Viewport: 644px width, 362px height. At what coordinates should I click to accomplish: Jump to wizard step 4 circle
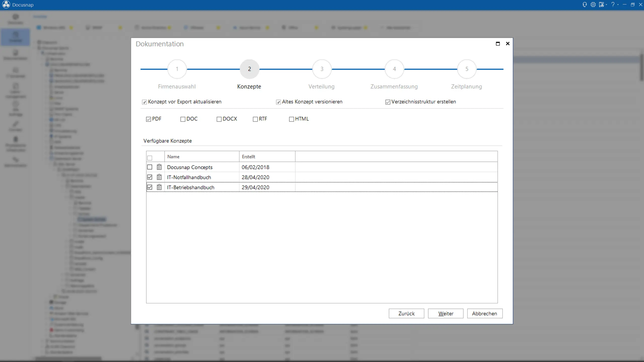[394, 69]
